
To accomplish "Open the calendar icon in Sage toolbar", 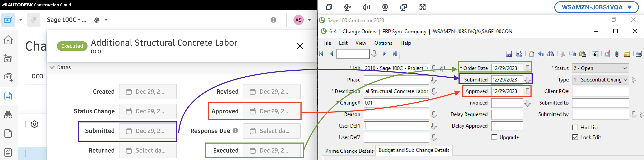I will coord(595,54).
